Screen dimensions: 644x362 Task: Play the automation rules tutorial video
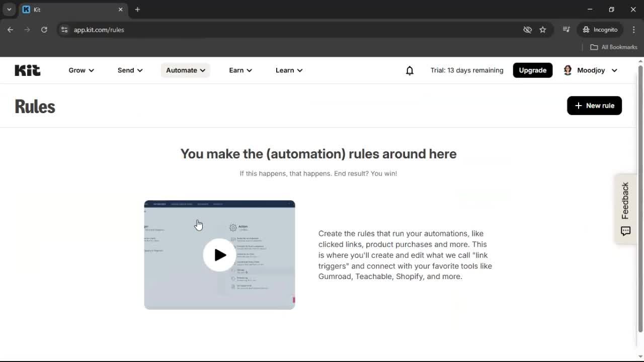tap(219, 255)
